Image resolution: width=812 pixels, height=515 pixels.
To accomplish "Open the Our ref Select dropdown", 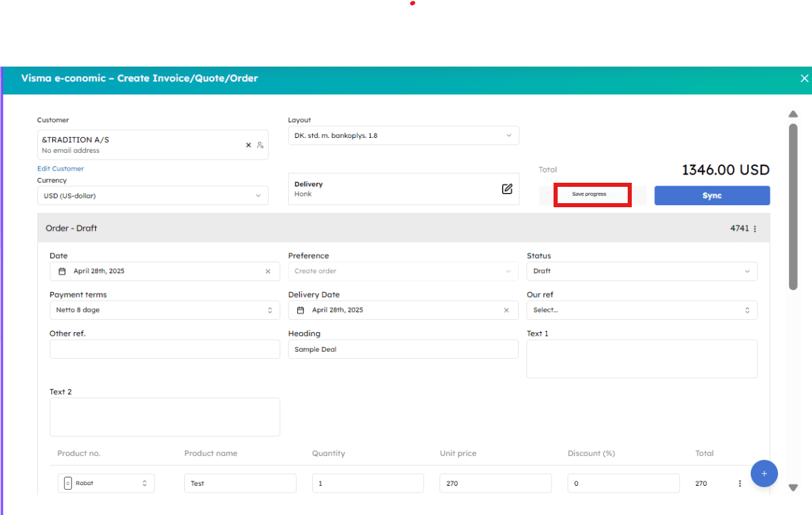I will pos(641,310).
